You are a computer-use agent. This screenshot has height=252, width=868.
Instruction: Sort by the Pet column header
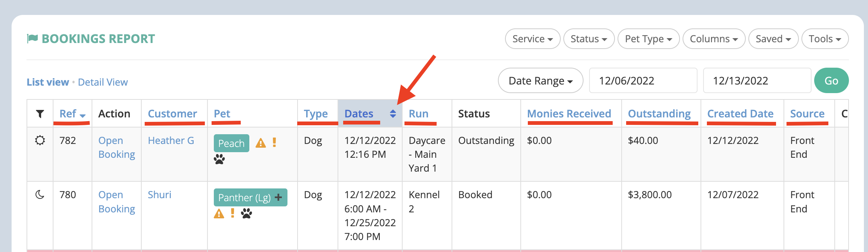222,114
